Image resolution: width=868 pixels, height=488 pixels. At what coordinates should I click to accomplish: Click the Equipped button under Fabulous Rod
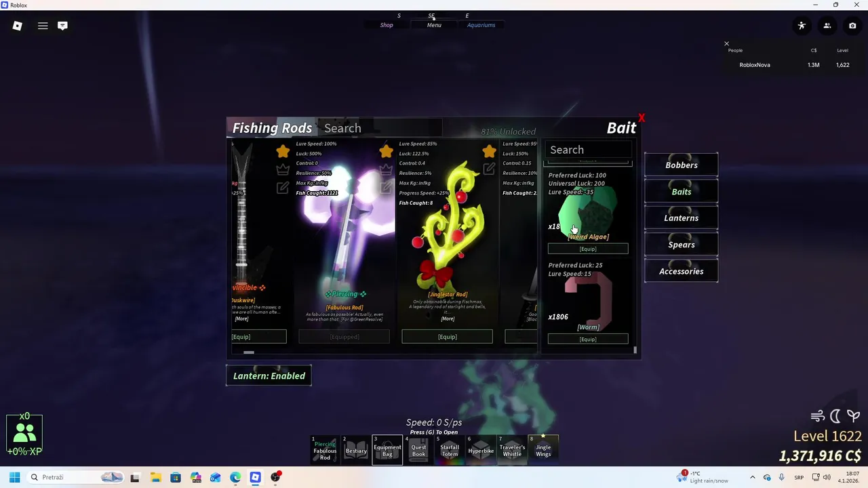[344, 337]
